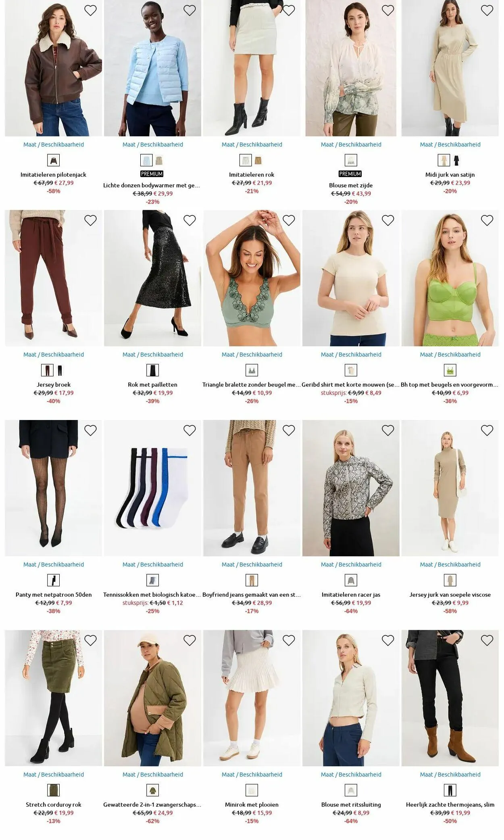Toggle favorite on Midi jurk van satijn

point(487,10)
